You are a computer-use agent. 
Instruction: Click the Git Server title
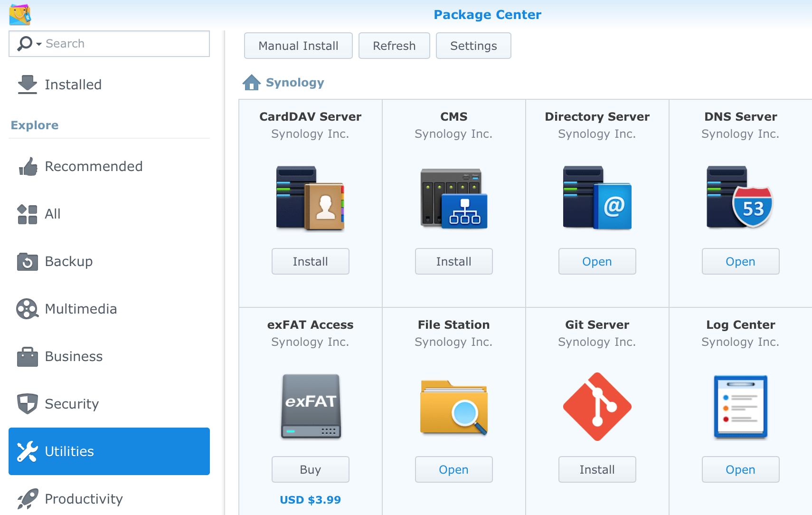click(597, 324)
